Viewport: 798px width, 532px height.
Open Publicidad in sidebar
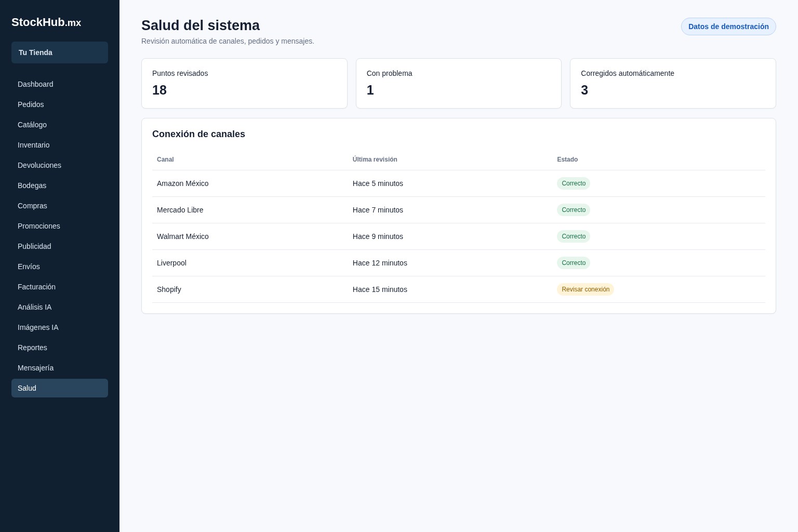[x=60, y=246]
